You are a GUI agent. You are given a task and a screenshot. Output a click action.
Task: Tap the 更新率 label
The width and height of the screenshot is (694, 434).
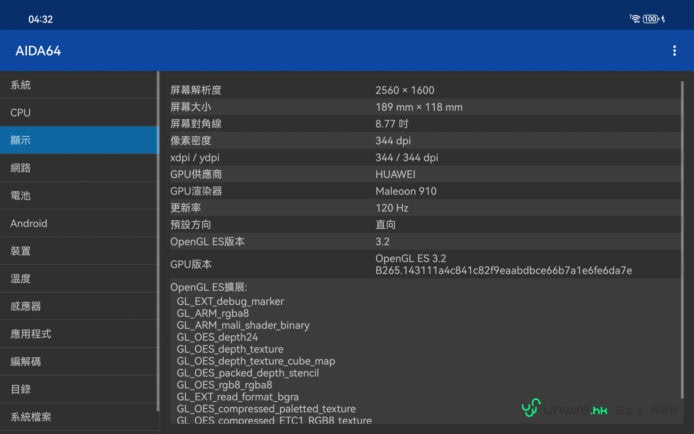[x=185, y=208]
